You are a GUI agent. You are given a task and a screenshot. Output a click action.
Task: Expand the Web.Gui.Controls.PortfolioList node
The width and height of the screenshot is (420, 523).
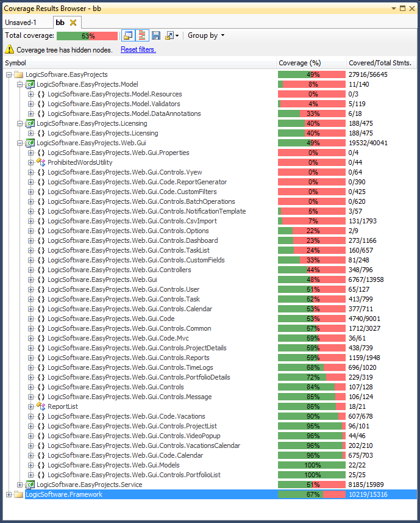[x=30, y=475]
